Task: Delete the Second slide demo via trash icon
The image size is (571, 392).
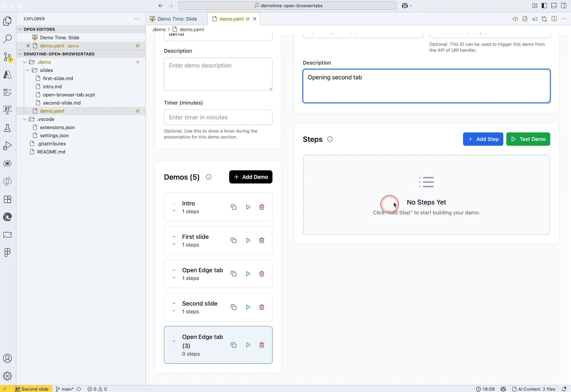Action: pyautogui.click(x=262, y=307)
